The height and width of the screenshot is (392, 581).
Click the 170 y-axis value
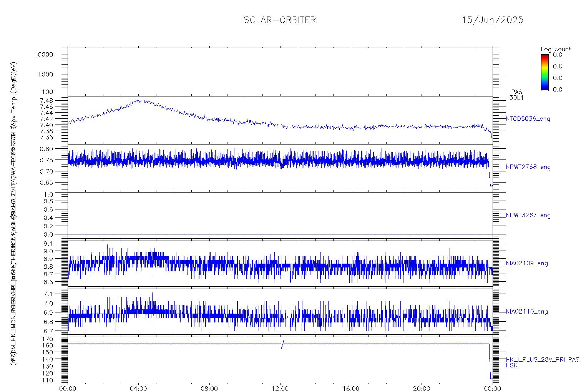(x=48, y=339)
